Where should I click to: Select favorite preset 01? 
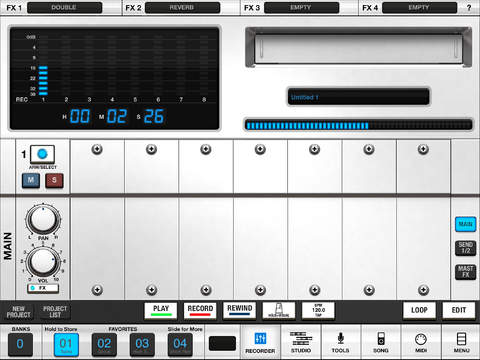pos(66,344)
